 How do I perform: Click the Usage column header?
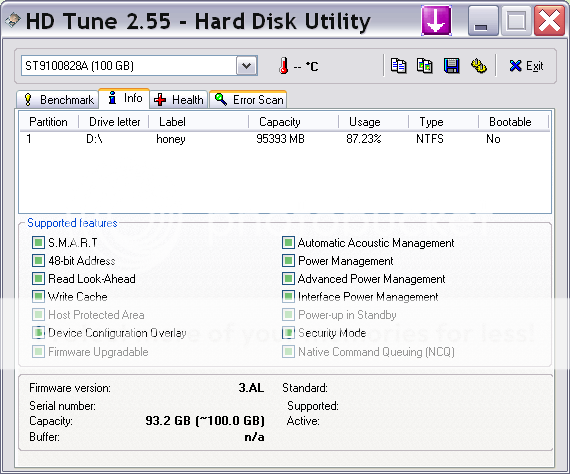click(x=374, y=122)
